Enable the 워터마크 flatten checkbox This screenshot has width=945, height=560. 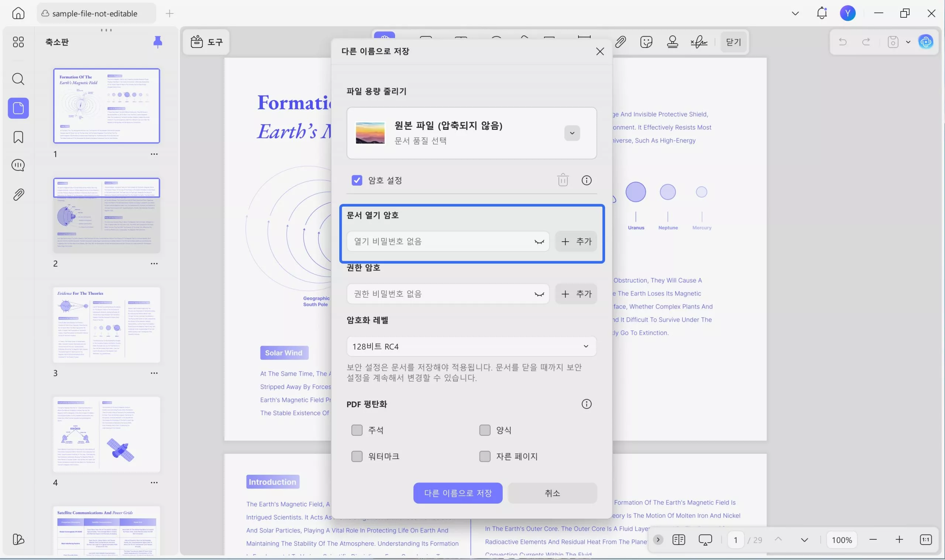[x=356, y=456]
